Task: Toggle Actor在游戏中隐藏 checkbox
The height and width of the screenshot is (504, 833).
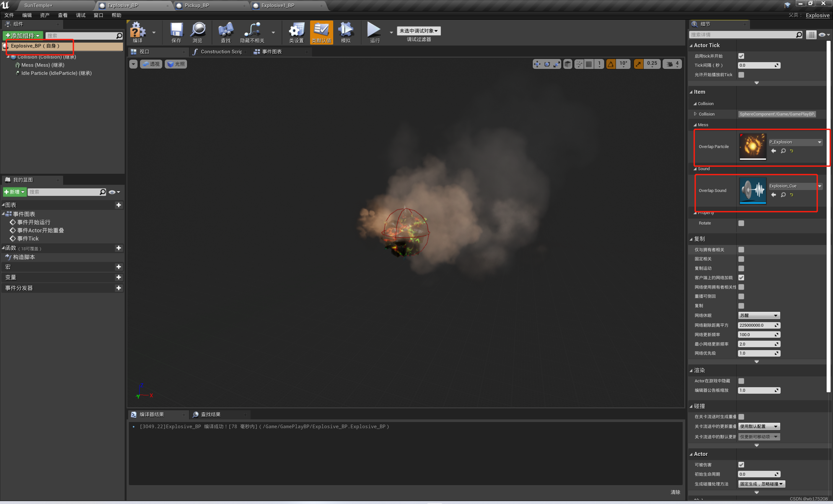Action: 741,381
